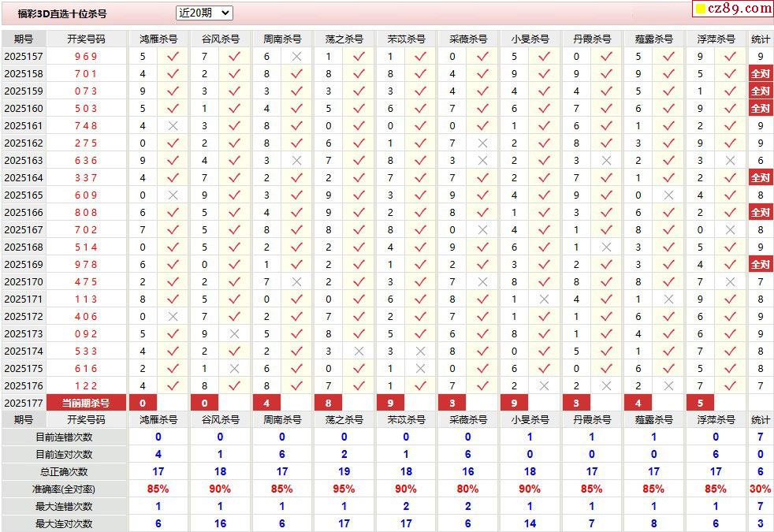Click the 30% rate in 统计 column
Viewport: 774px width, 532px height.
[x=760, y=489]
